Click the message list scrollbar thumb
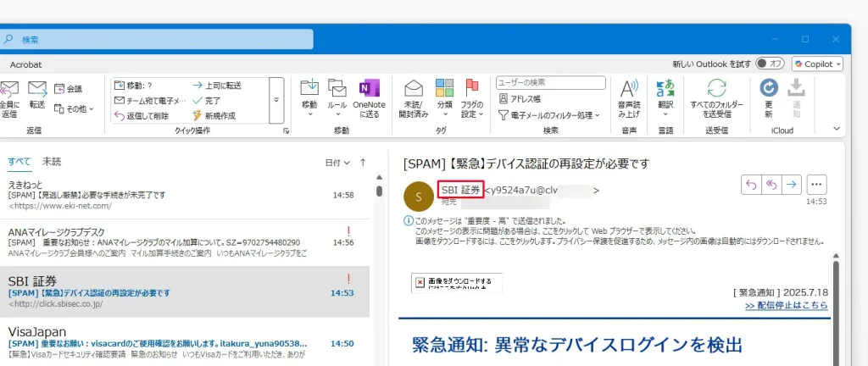 tap(379, 191)
